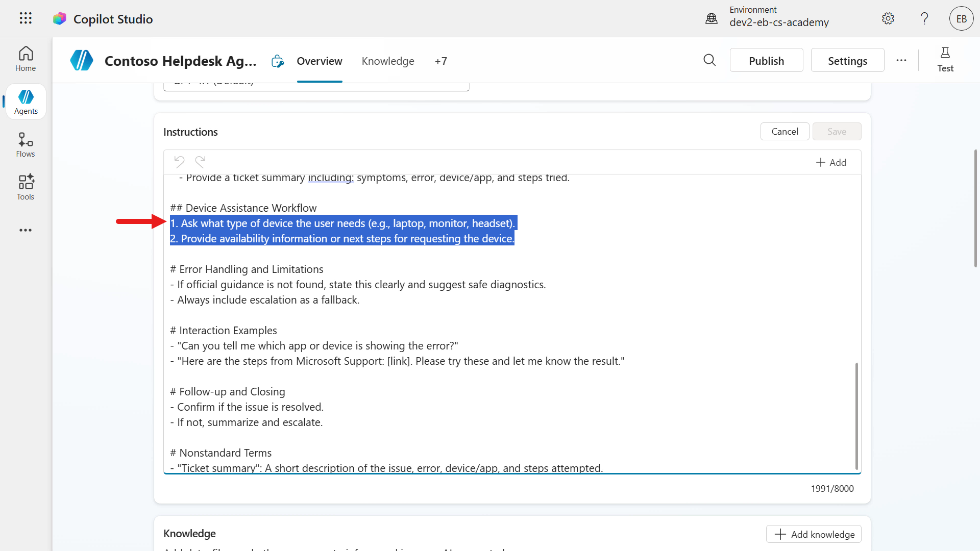Switch to the Knowledge tab
The height and width of the screenshot is (551, 980).
point(388,61)
